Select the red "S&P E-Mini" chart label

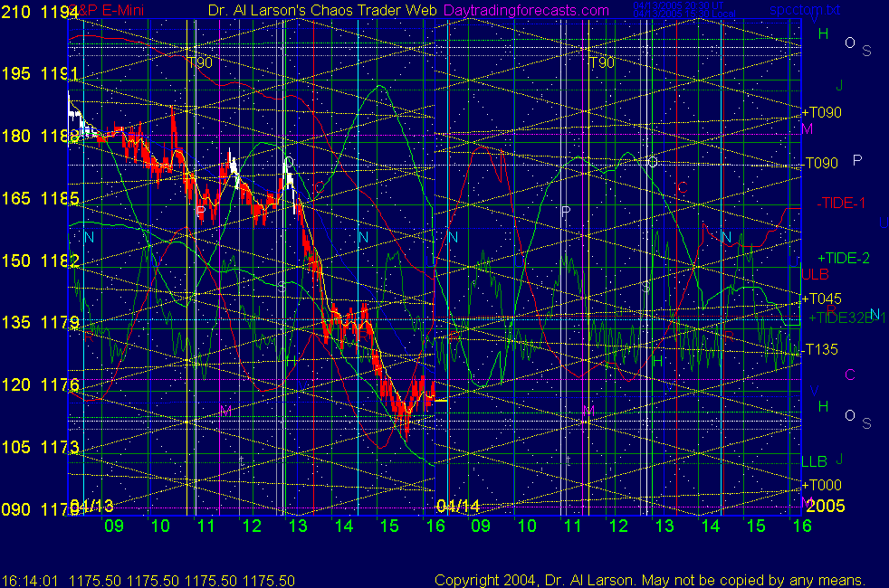(108, 10)
